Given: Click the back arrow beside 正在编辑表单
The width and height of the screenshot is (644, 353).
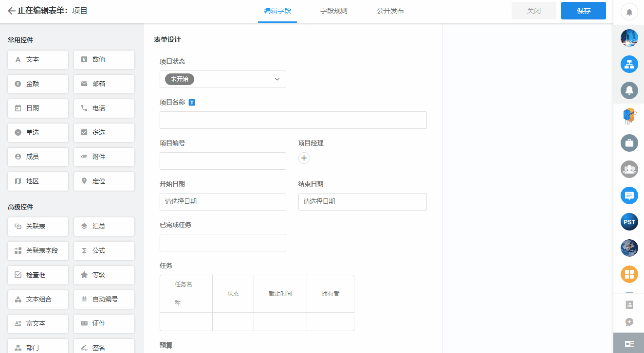Looking at the screenshot, I should click(11, 11).
